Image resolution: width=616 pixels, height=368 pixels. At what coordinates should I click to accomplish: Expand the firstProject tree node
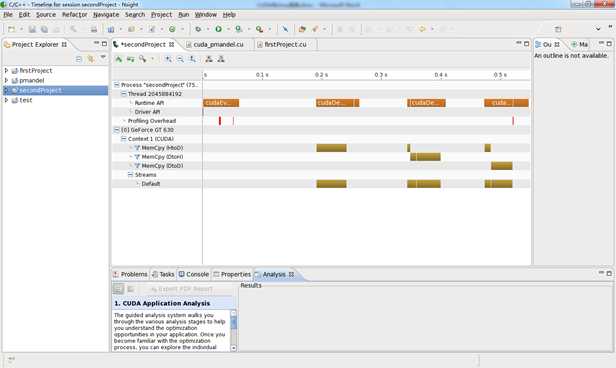point(6,71)
